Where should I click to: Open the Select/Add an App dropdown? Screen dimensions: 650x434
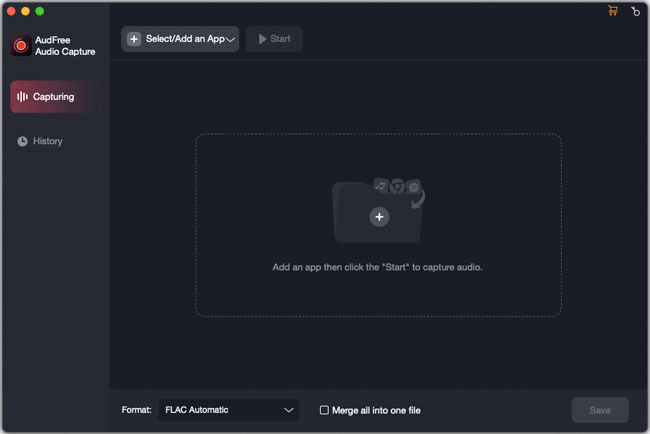click(x=180, y=39)
